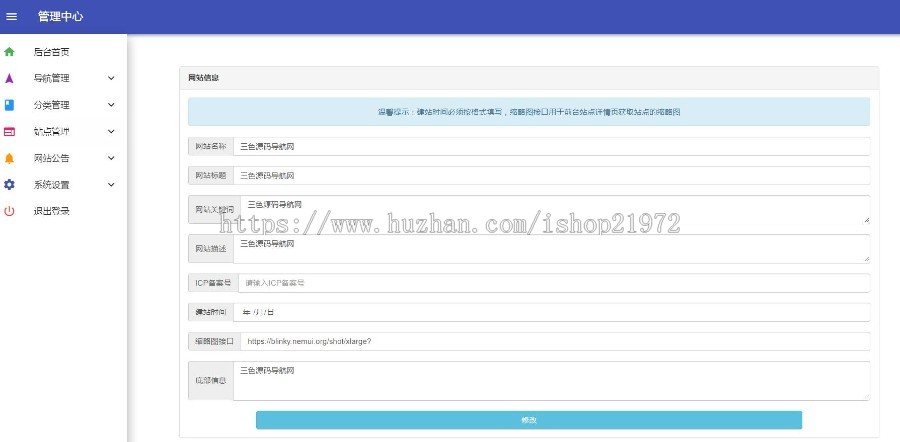This screenshot has height=442, width=900.
Task: Click the ICP备案号 field label
Action: click(214, 283)
